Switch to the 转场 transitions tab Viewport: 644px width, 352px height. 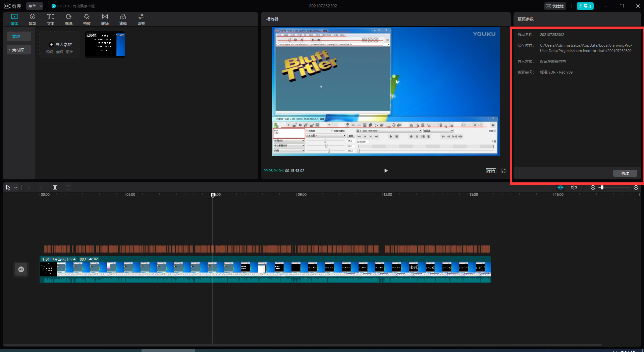(x=105, y=19)
